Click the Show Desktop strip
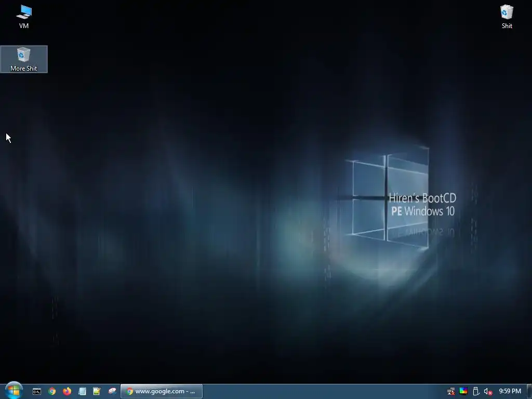The image size is (532, 399). (x=529, y=392)
